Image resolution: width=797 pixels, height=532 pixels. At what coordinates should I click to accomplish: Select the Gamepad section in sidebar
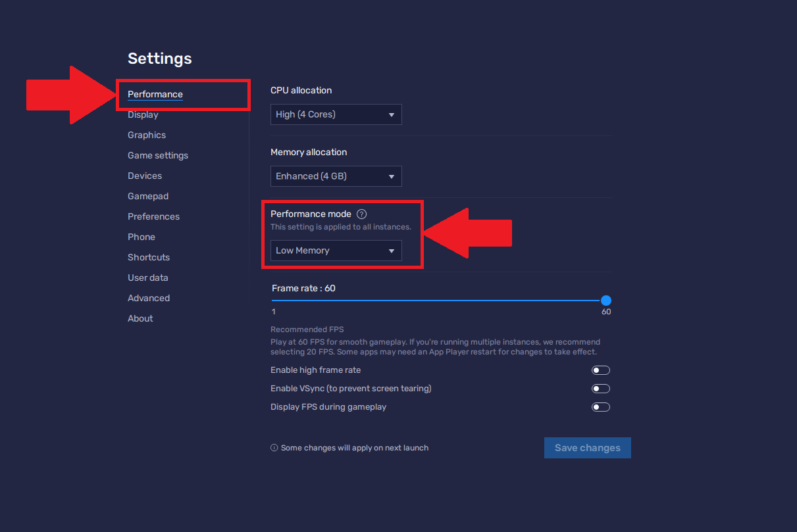click(148, 197)
